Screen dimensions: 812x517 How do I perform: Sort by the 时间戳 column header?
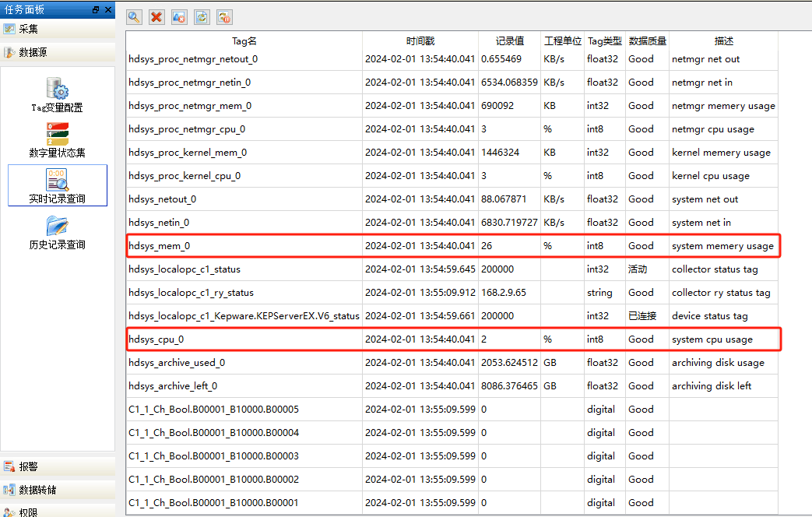pos(420,41)
